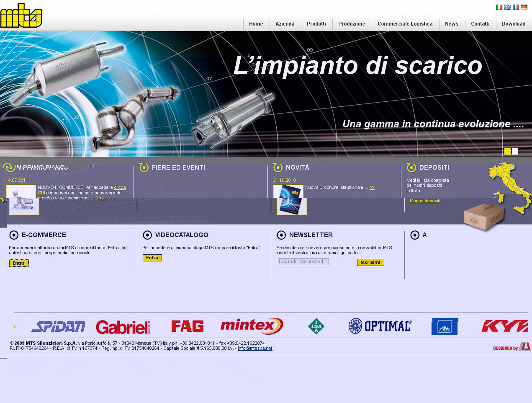Click the Novità arrow icon
This screenshot has width=532, height=403.
(x=278, y=168)
